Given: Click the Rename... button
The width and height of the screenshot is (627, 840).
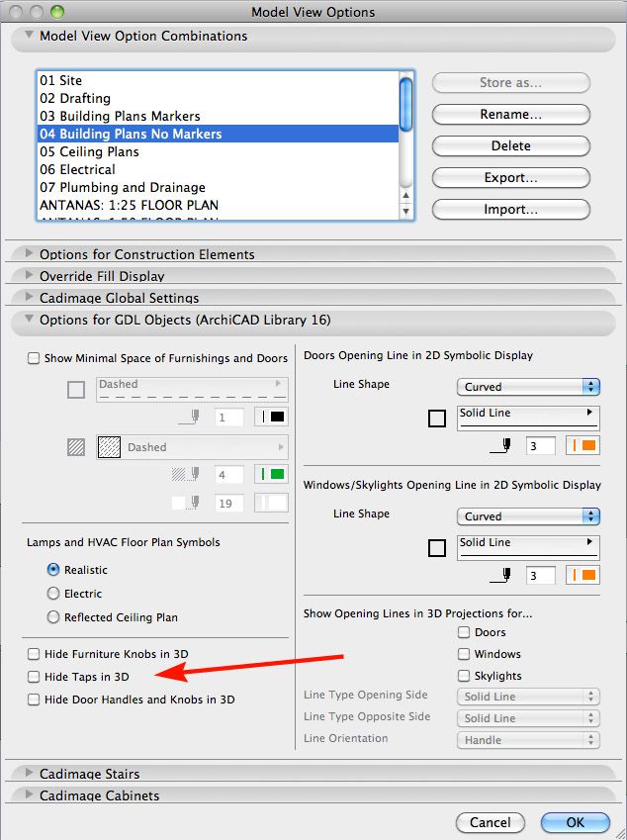Looking at the screenshot, I should (x=511, y=114).
